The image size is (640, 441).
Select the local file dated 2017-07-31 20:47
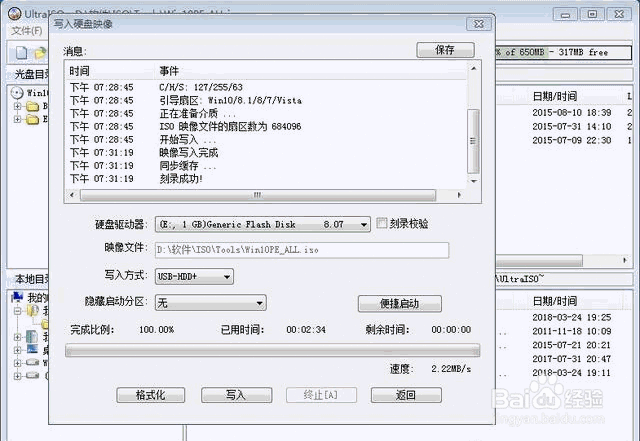tap(564, 359)
